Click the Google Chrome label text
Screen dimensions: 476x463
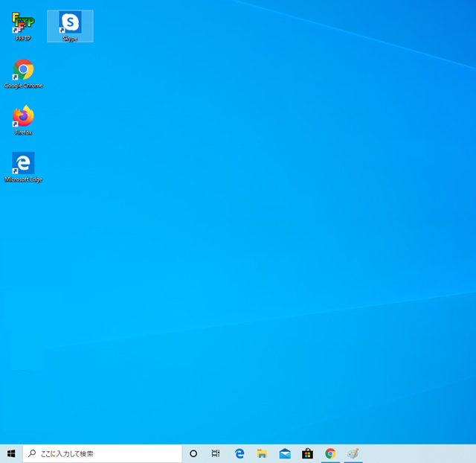coord(23,86)
